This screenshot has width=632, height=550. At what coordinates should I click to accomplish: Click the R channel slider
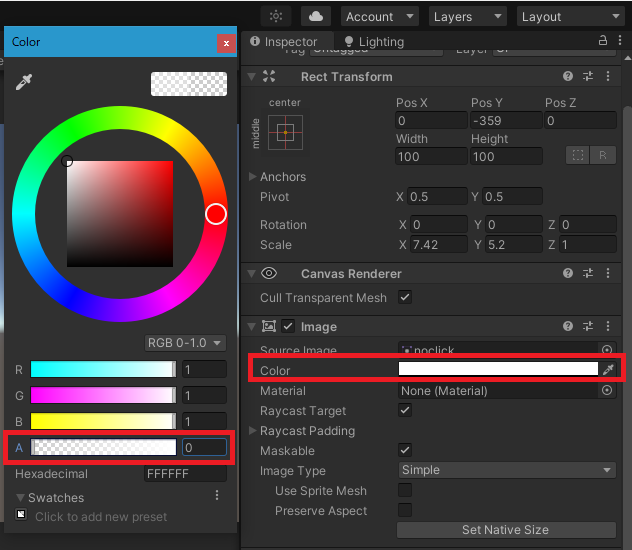(103, 369)
